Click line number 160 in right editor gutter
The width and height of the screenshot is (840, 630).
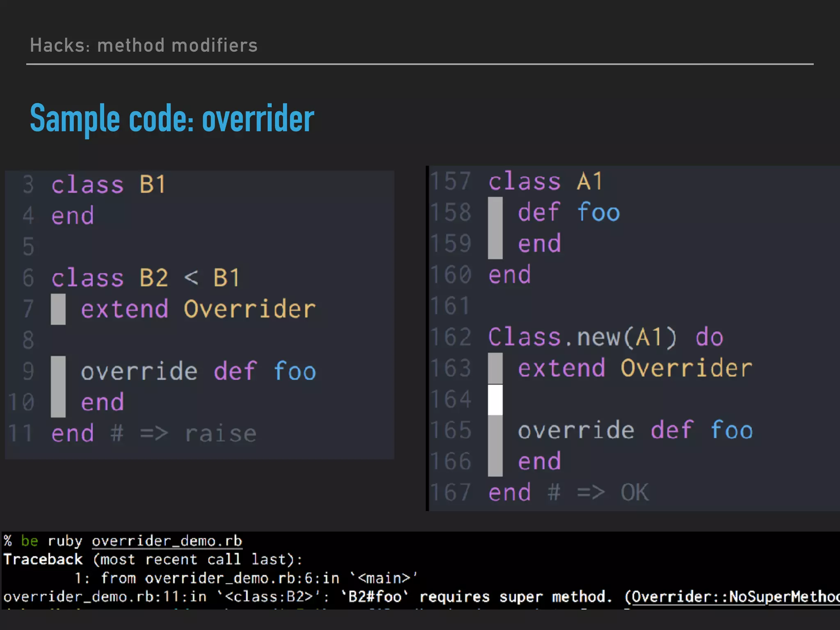451,275
